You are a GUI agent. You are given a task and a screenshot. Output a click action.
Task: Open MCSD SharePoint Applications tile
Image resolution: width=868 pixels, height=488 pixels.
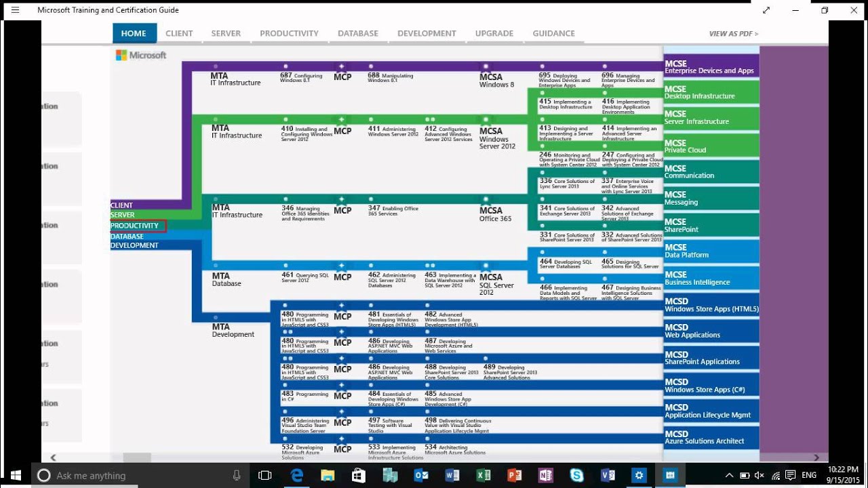pyautogui.click(x=711, y=358)
